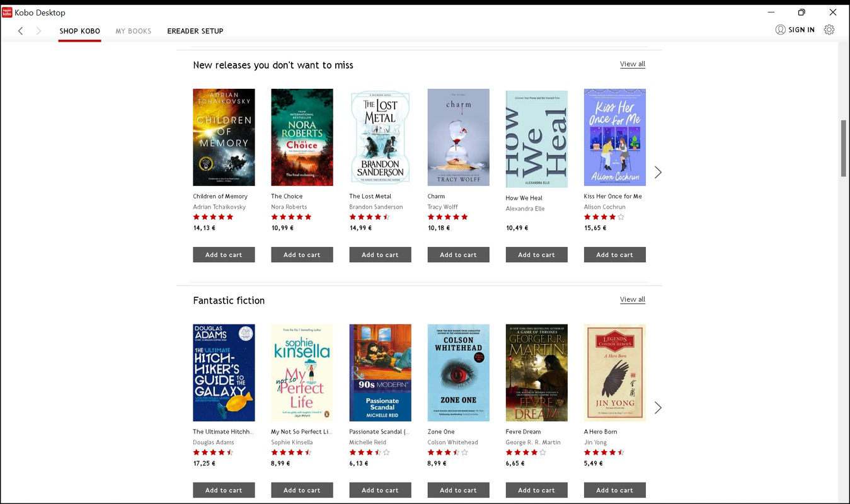
Task: Click the forward navigation arrow
Action: [x=39, y=30]
